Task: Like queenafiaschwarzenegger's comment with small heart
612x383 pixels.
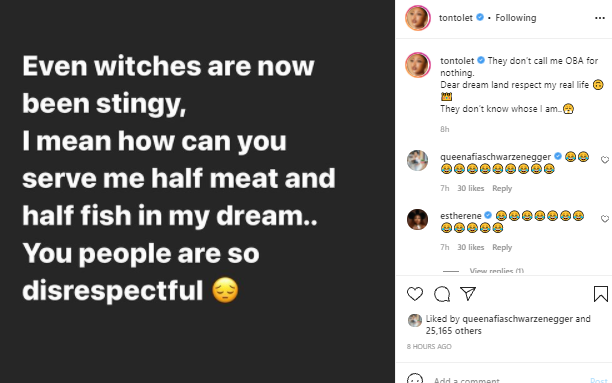Action: pos(605,160)
